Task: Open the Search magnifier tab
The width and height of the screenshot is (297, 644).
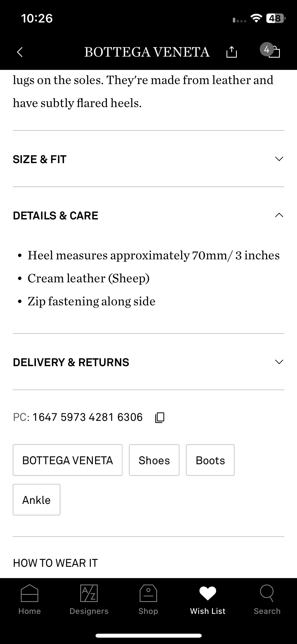Action: (267, 600)
